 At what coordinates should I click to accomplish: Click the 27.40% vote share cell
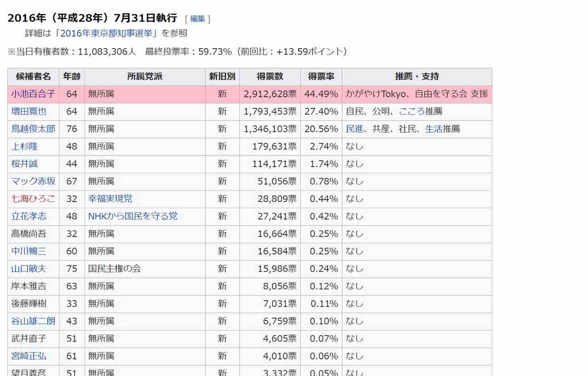[x=321, y=112]
